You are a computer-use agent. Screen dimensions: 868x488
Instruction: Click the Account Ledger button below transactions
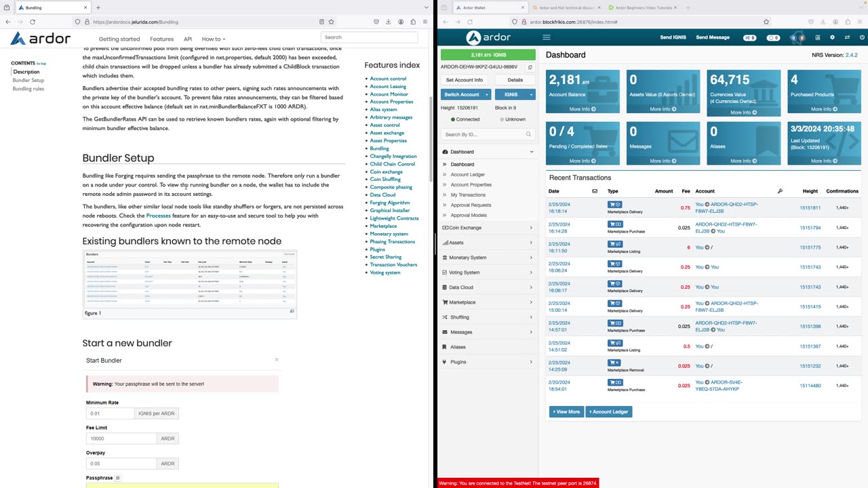(609, 411)
